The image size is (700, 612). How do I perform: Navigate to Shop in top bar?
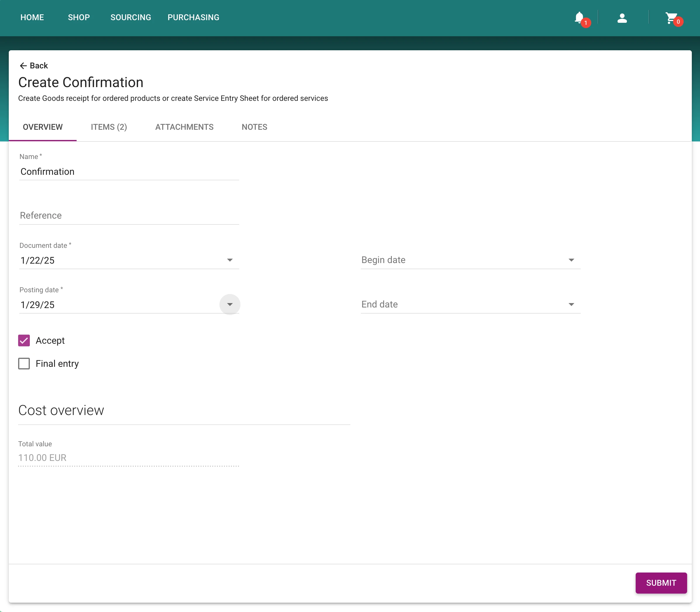tap(79, 18)
